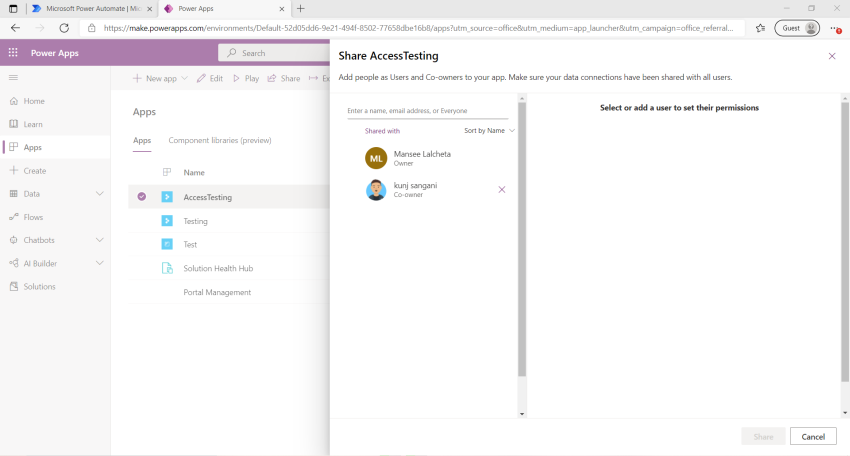Close the Share AccessTesting panel
The image size is (850, 456).
[832, 56]
